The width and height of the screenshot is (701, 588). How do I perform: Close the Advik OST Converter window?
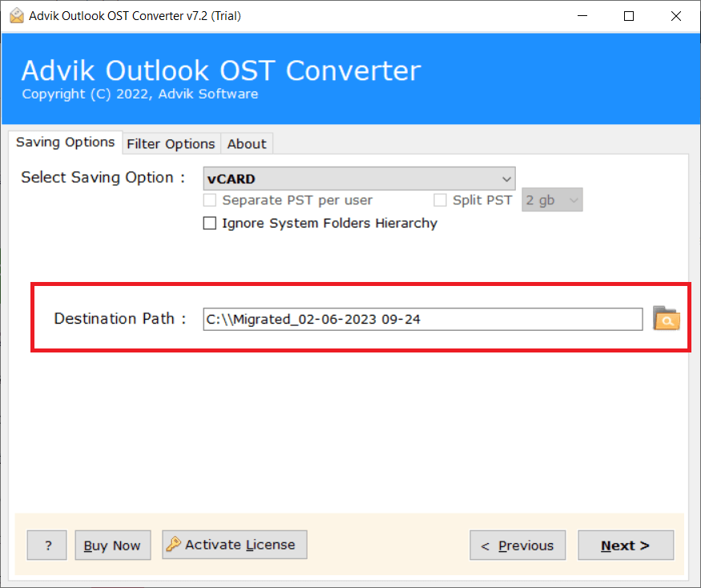676,16
